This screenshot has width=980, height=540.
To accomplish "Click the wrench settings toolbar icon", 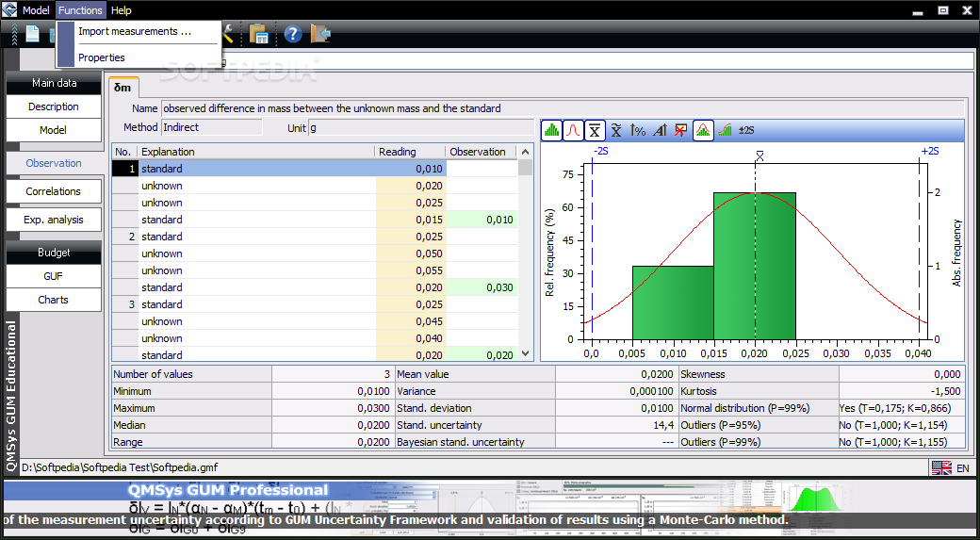I will pos(228,34).
